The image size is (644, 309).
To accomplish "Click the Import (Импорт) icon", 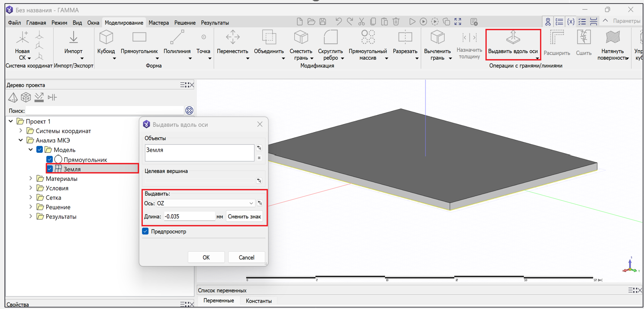I will click(x=74, y=38).
